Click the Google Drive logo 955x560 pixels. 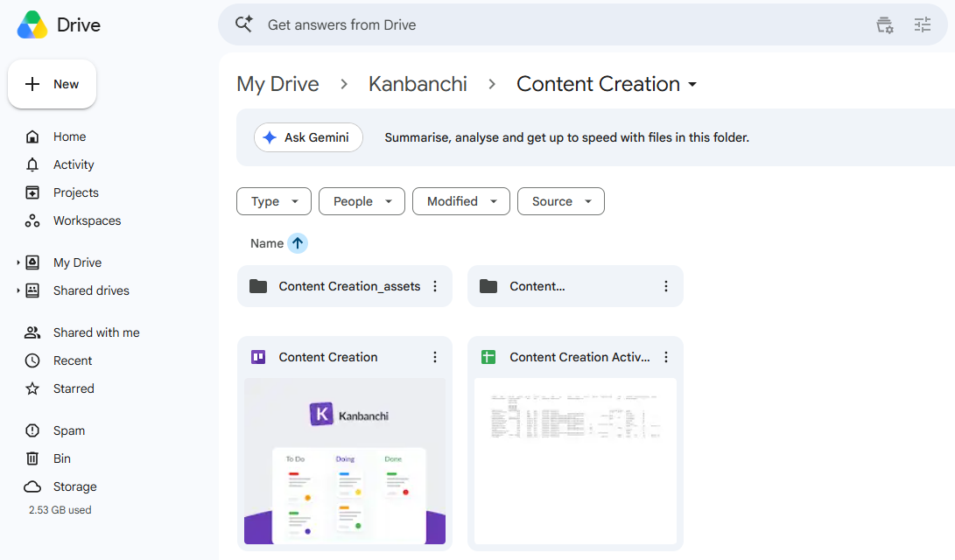[x=32, y=25]
